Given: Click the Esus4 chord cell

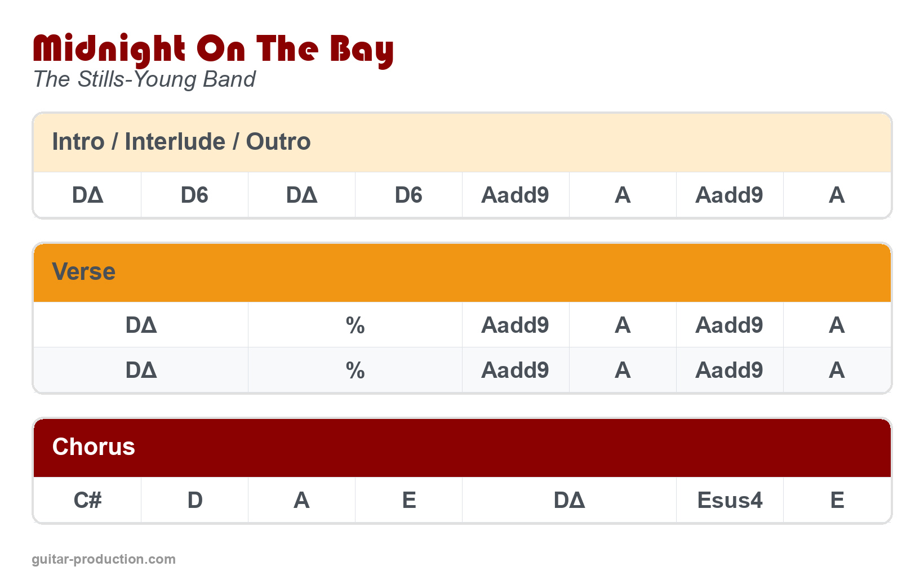Looking at the screenshot, I should (x=730, y=500).
